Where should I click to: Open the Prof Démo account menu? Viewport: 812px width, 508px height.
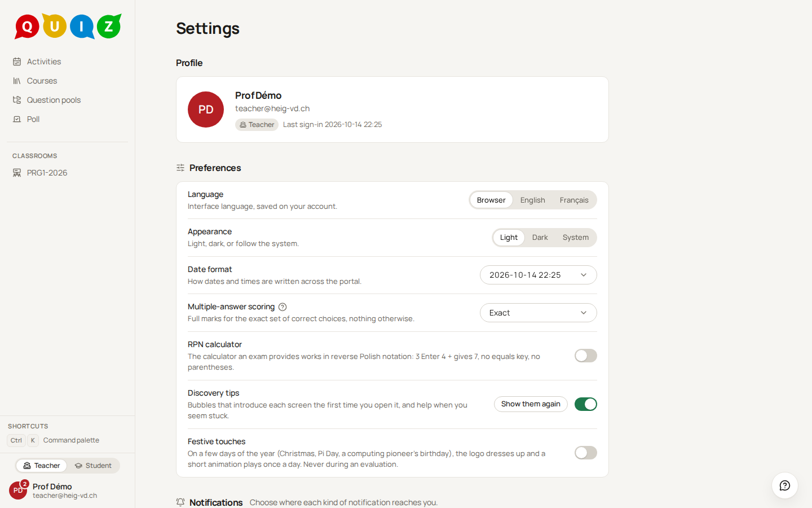pyautogui.click(x=67, y=491)
